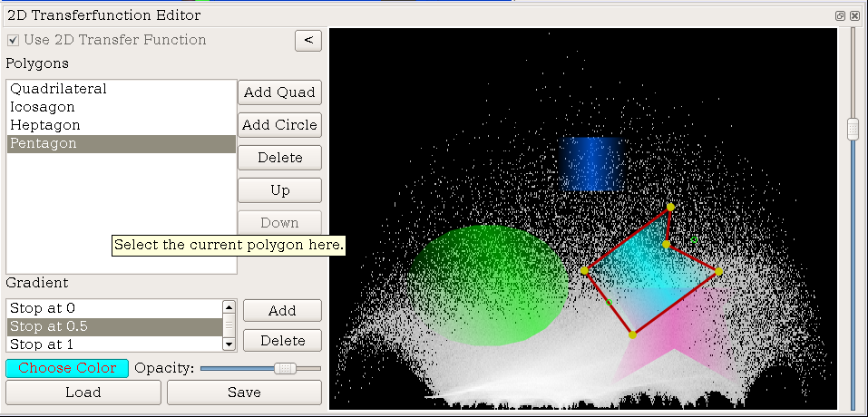Click the green ellipse polygon in histogram

tap(491, 285)
